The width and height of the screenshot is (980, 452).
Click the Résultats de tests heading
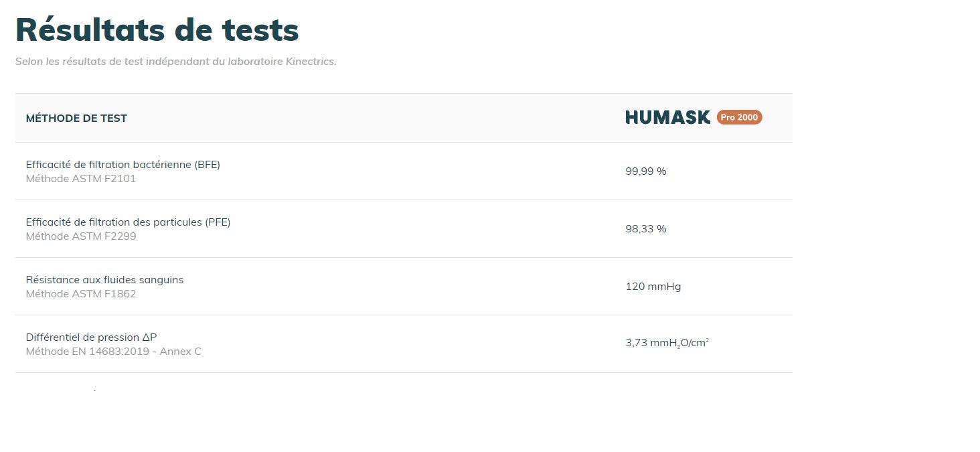pyautogui.click(x=157, y=29)
